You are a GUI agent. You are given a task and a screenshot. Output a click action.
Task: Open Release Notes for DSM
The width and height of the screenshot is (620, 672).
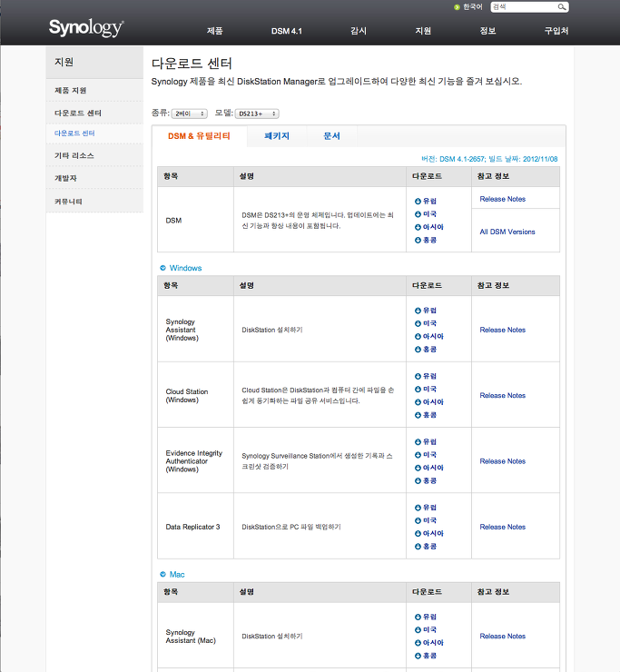pyautogui.click(x=503, y=199)
